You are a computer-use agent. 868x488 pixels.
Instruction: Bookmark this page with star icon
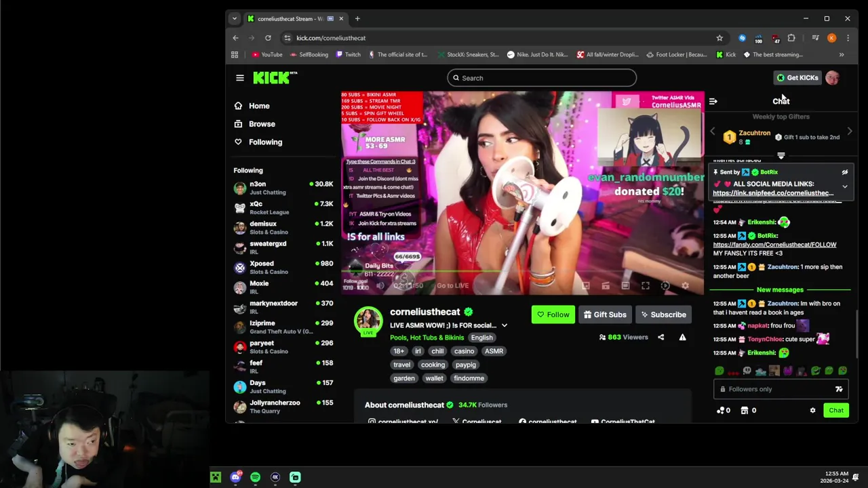(719, 38)
